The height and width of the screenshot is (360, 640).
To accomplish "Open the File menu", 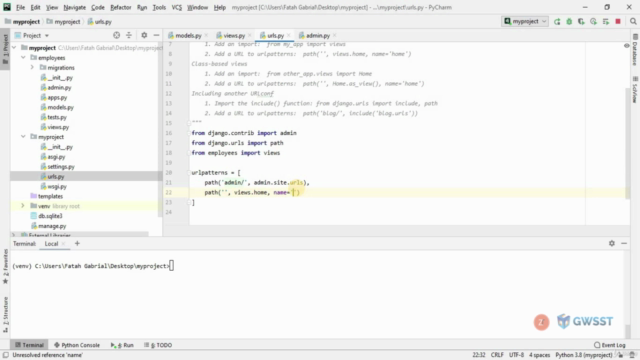I will pyautogui.click(x=20, y=7).
